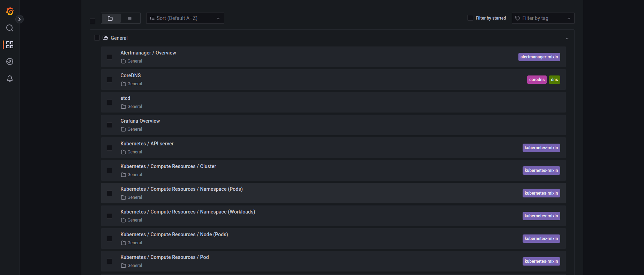
Task: Open the Sort (Default A–Z) dropdown
Action: (x=185, y=18)
